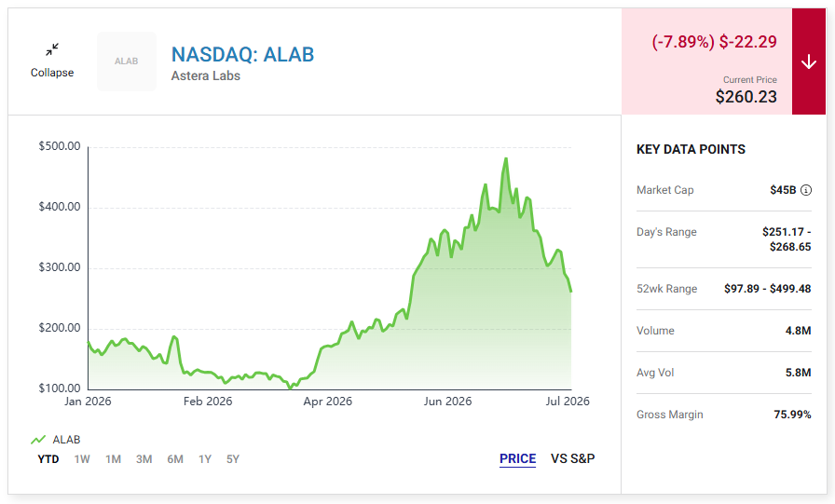The height and width of the screenshot is (504, 835).
Task: Click the chart peak near $480
Action: (x=506, y=158)
